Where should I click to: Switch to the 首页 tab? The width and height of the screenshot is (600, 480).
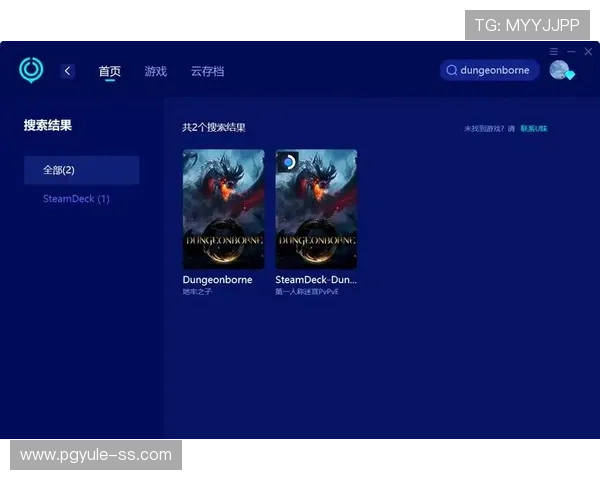109,71
